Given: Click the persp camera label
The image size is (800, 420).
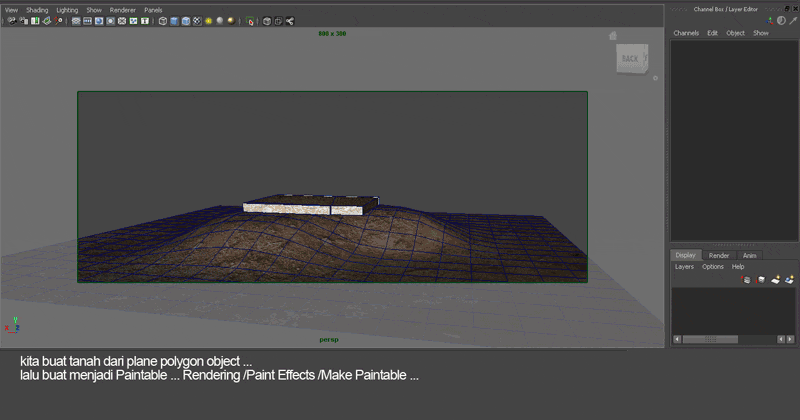Looking at the screenshot, I should point(329,339).
